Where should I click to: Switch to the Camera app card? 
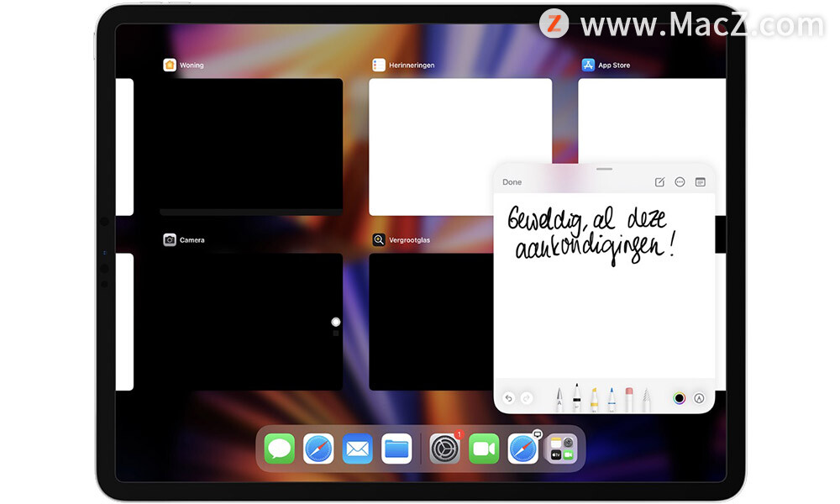click(x=251, y=322)
